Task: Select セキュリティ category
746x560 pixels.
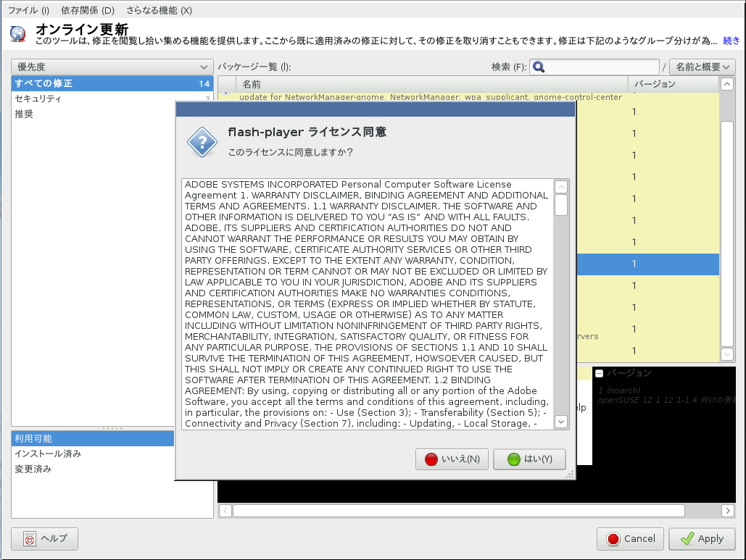Action: point(112,99)
